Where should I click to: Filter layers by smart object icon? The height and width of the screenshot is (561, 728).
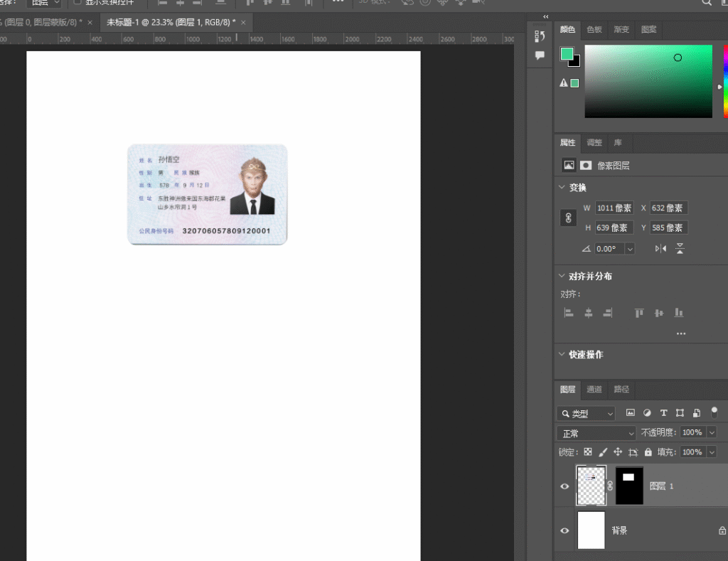click(697, 412)
